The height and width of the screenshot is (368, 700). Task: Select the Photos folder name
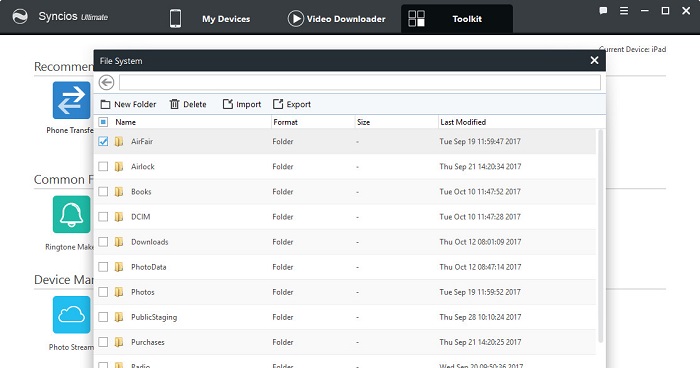pos(143,292)
